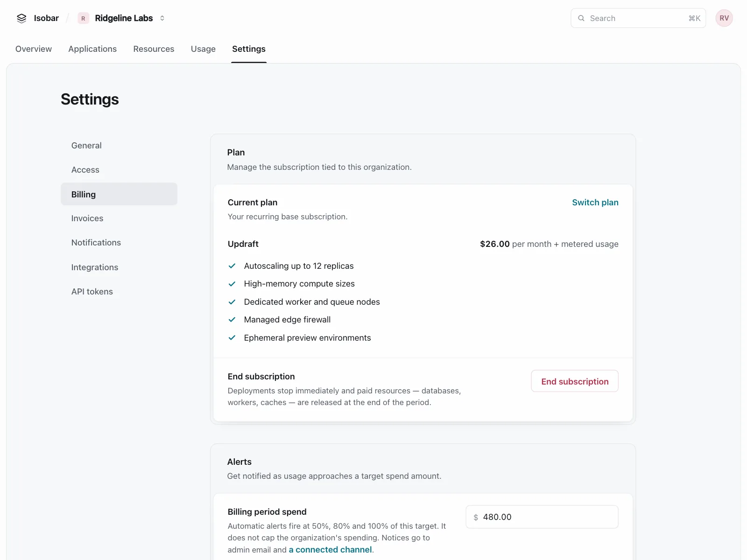Go to the Overview tab
The image size is (747, 560).
[x=34, y=49]
